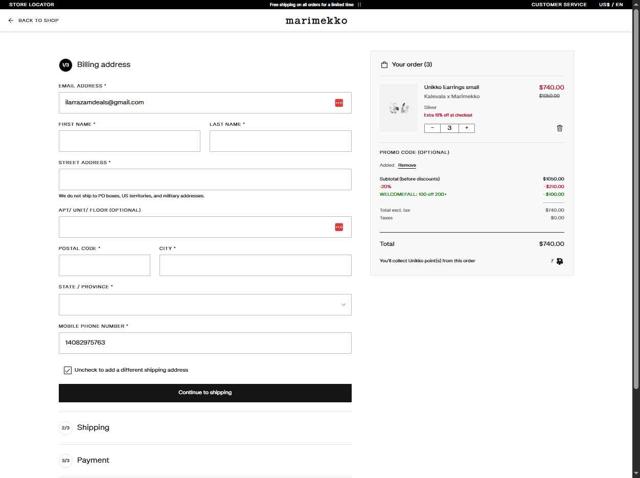Click the red autofill icon in Apt/Unit/Floor field

(339, 227)
